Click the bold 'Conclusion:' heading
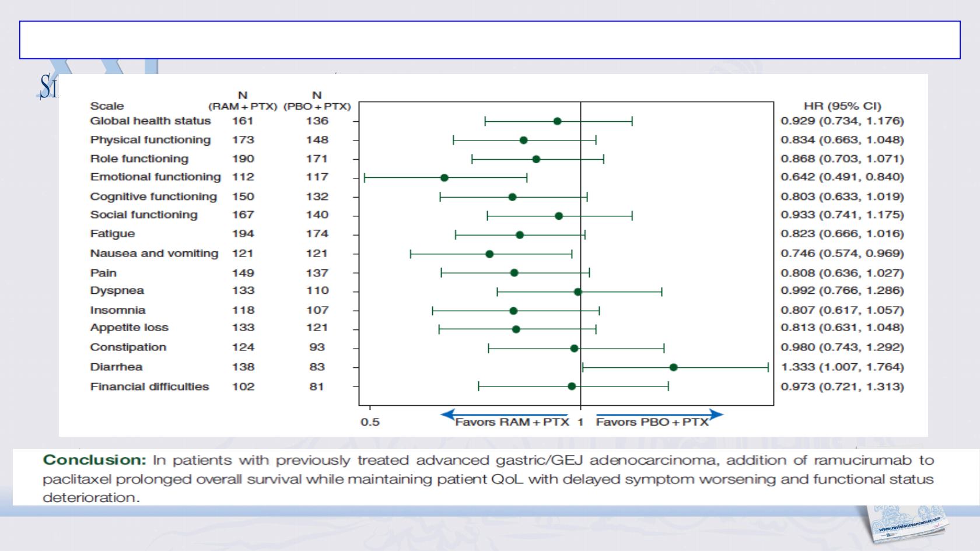This screenshot has height=551, width=980. click(94, 459)
